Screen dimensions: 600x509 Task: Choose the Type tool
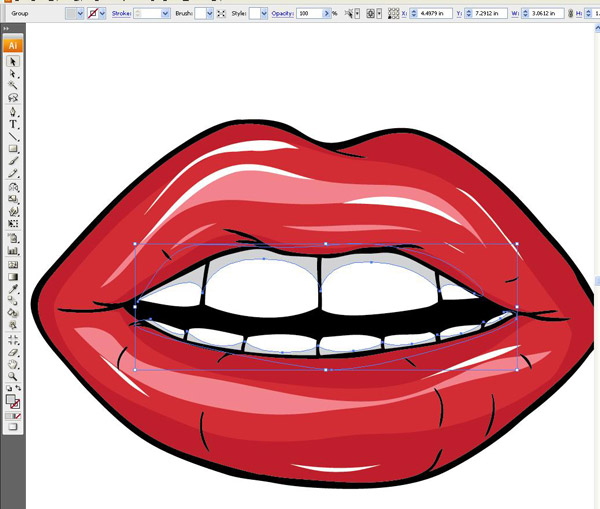coord(14,124)
